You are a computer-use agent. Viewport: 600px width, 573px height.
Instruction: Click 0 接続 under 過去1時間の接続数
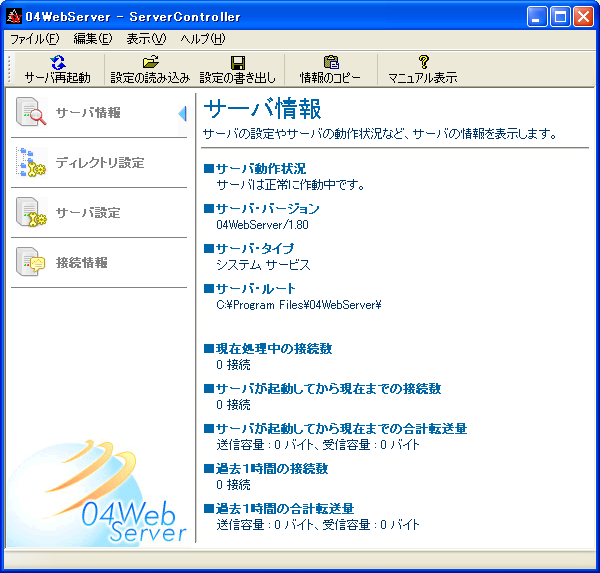[233, 485]
